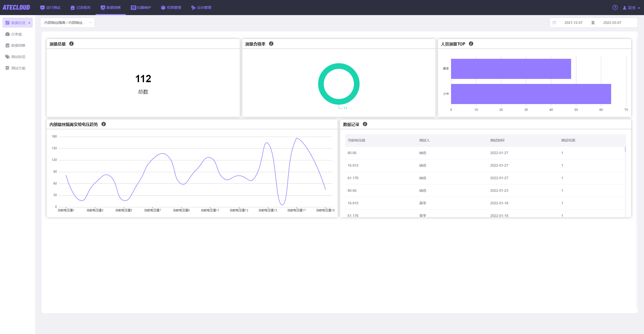This screenshot has height=334, width=644.
Task: Open 测试标签 sidebar item
Action: tap(18, 57)
